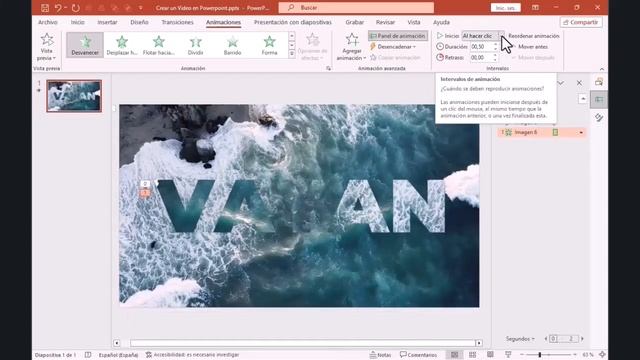Apply the Dividir animation effect

click(196, 45)
